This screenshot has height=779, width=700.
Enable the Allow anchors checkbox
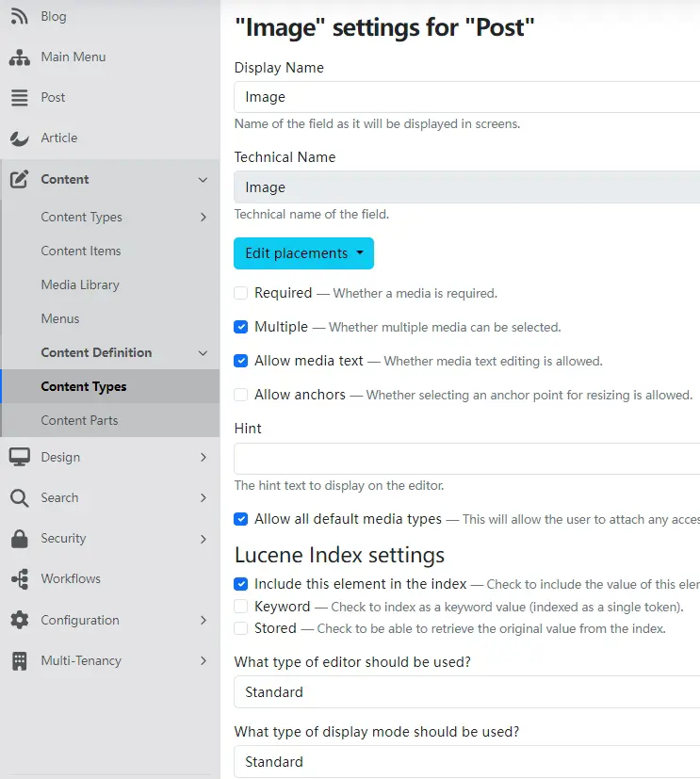pyautogui.click(x=241, y=395)
